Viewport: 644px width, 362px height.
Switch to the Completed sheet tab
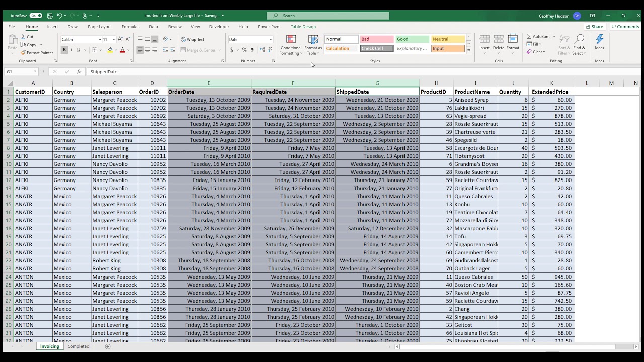(x=78, y=346)
